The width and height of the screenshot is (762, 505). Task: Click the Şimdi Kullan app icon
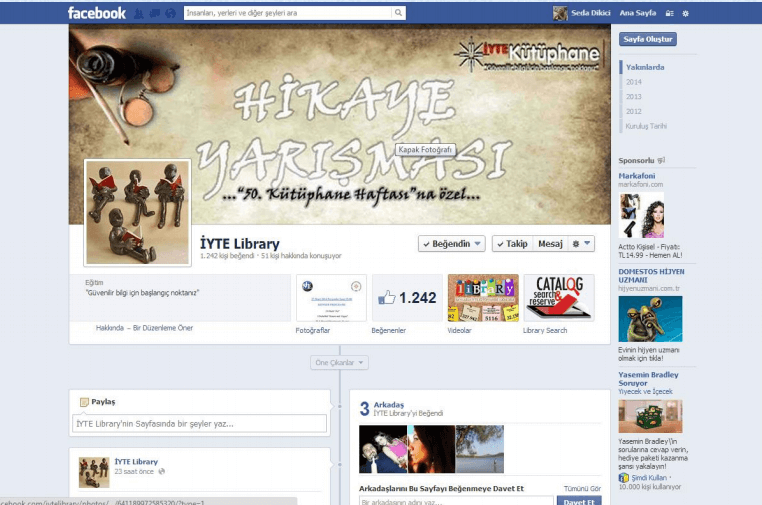(x=623, y=477)
